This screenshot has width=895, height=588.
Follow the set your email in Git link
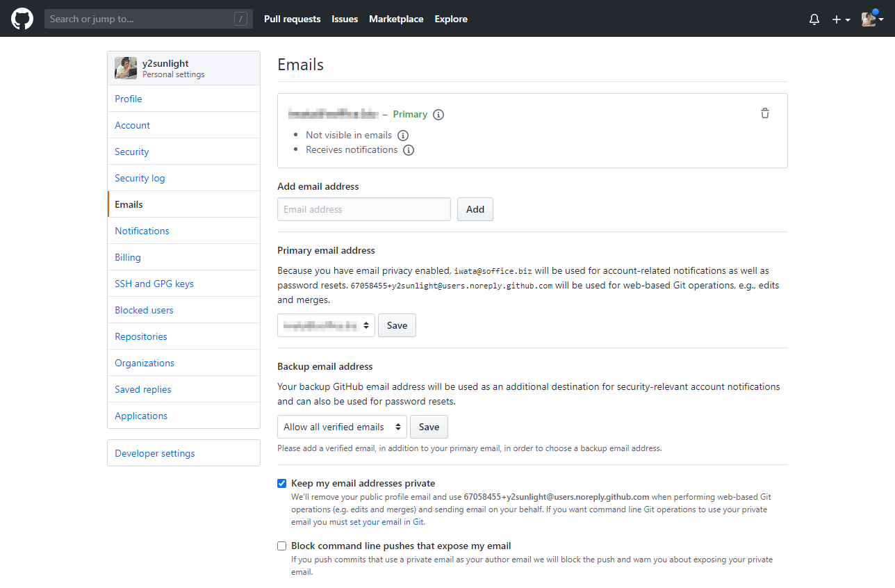point(386,522)
